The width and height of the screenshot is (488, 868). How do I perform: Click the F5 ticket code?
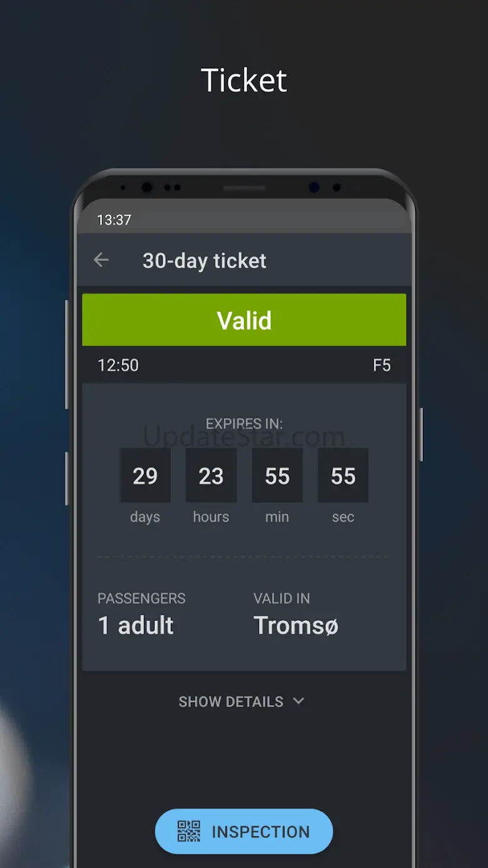click(382, 365)
